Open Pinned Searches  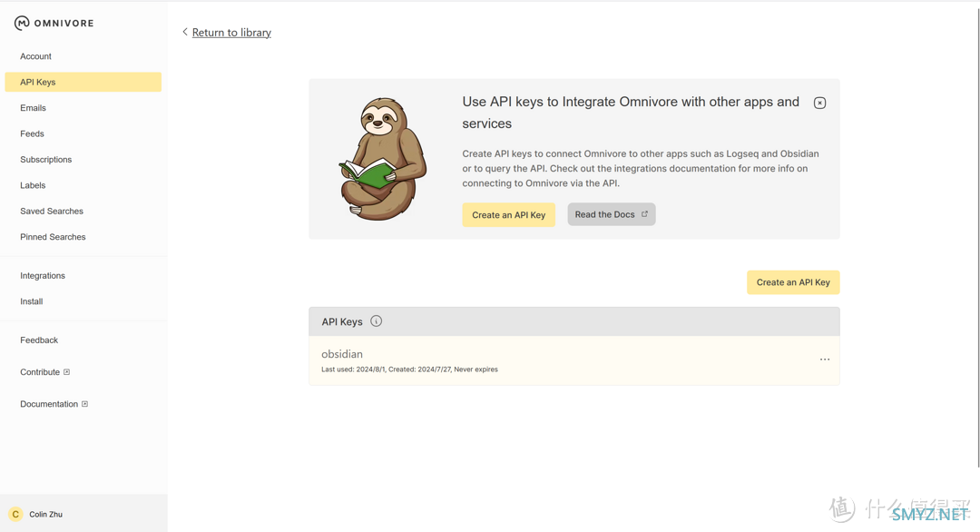pos(53,237)
